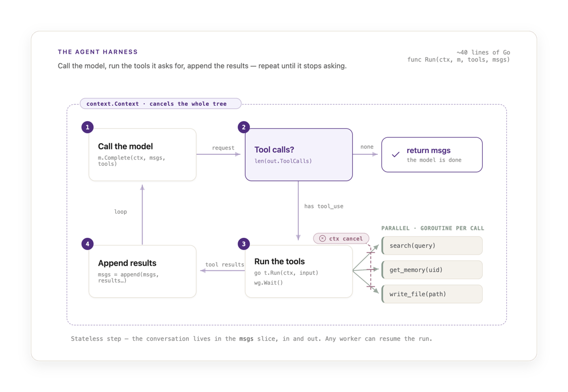This screenshot has width=568, height=392.
Task: Click the write_file(path) tool card
Action: [432, 294]
